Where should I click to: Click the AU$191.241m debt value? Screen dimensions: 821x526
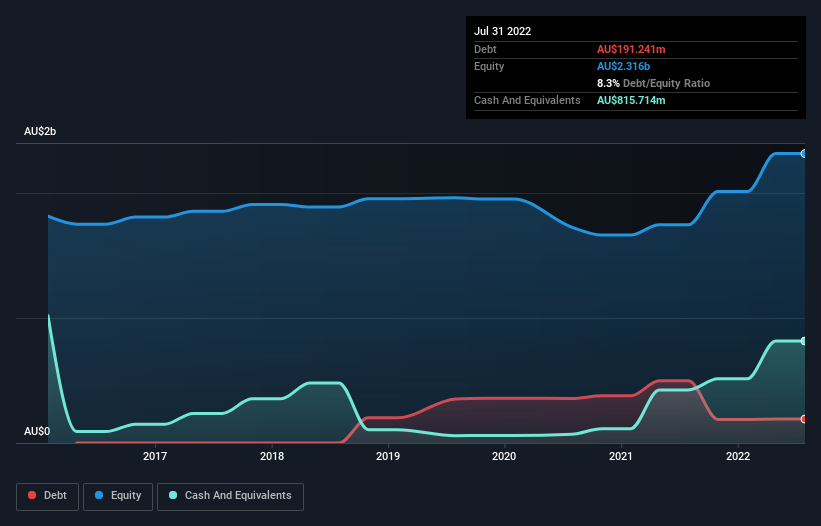pyautogui.click(x=631, y=49)
